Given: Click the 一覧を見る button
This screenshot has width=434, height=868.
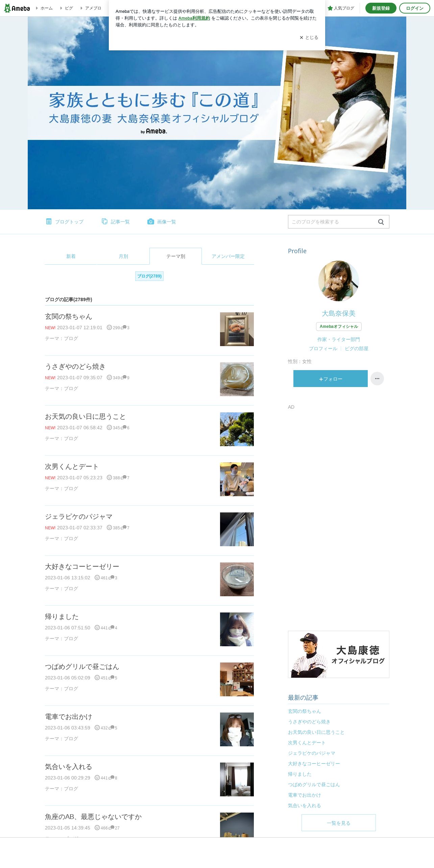Looking at the screenshot, I should (339, 823).
